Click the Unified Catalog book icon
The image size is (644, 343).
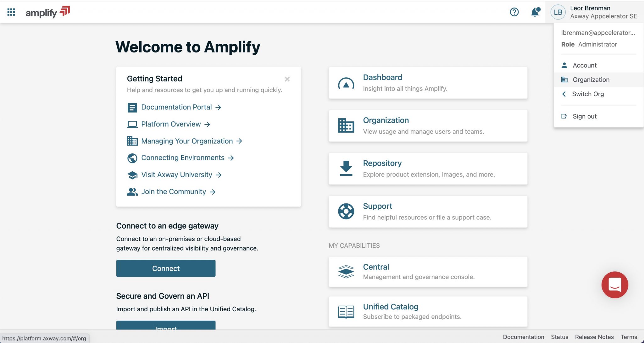346,312
